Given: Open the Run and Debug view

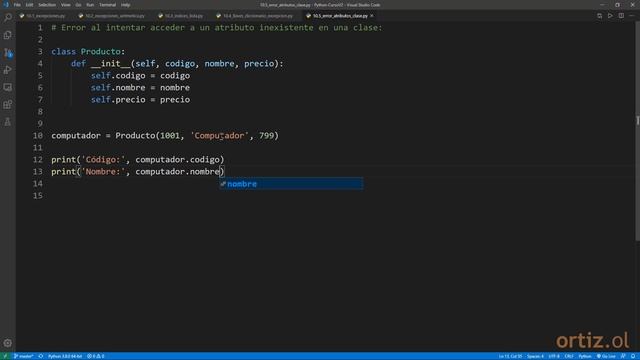Looking at the screenshot, I should tap(8, 70).
